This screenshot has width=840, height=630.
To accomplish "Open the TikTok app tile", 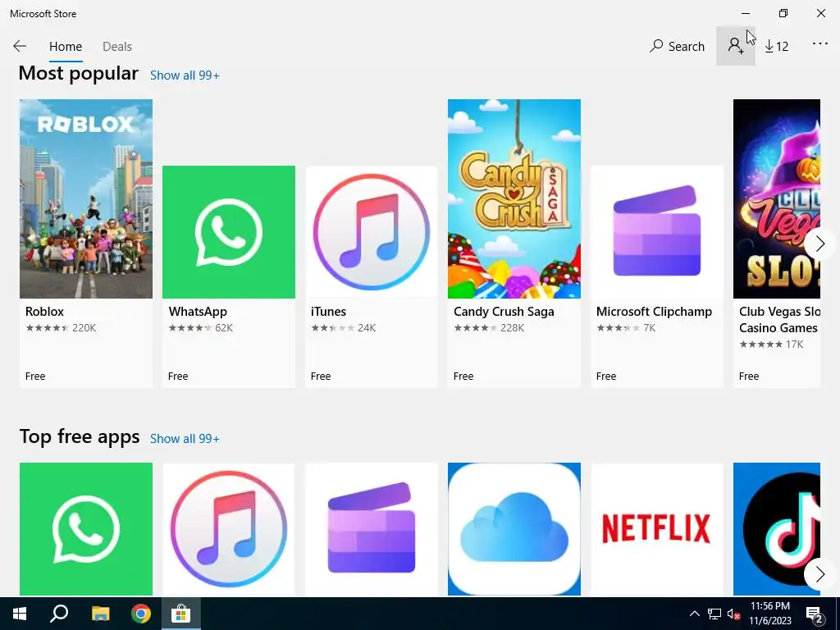I will [x=777, y=529].
